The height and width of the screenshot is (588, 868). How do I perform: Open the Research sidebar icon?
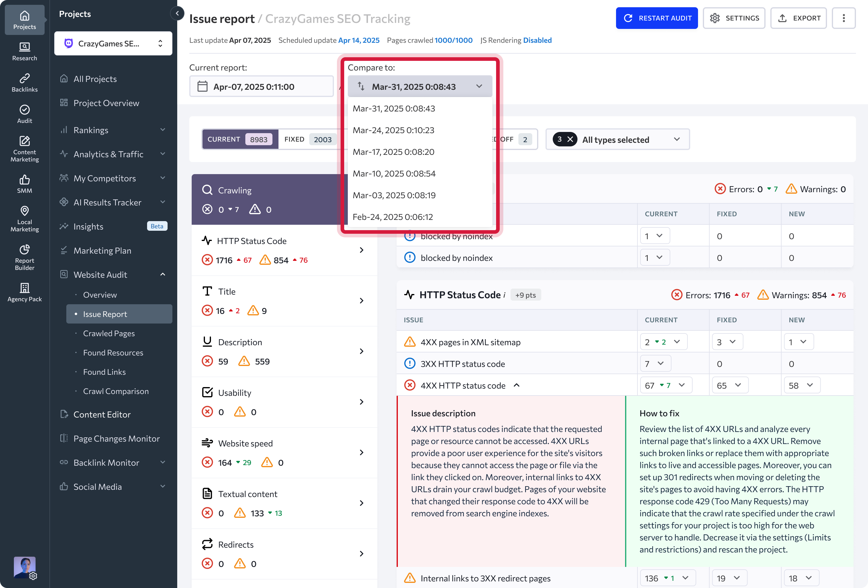(x=25, y=51)
